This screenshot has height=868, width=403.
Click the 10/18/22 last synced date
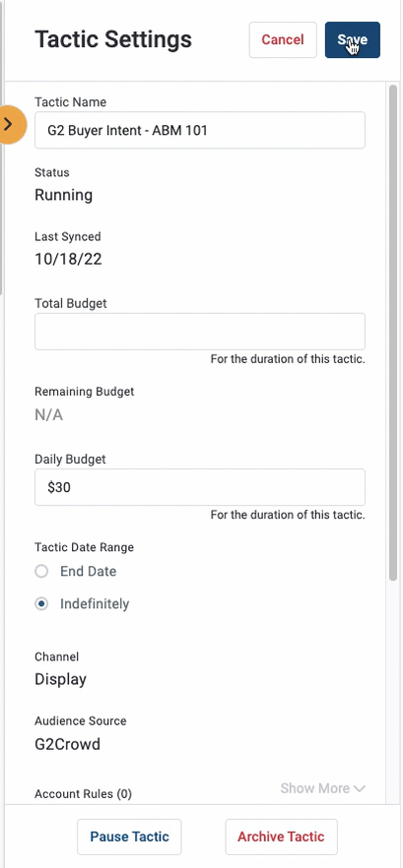tap(68, 259)
